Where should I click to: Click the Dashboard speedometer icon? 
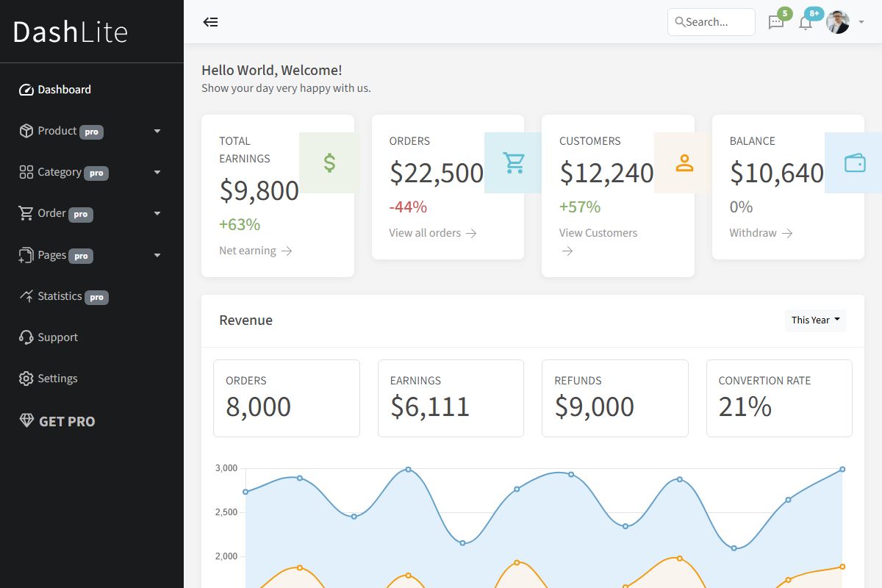26,90
